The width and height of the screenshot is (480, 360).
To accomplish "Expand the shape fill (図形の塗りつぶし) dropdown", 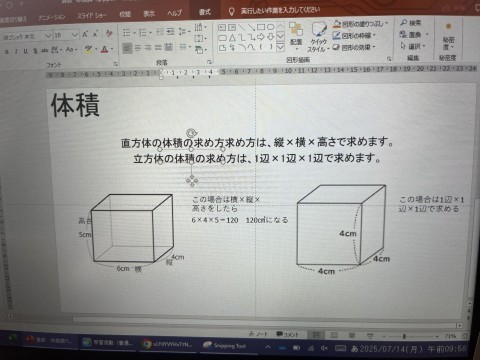I will click(x=386, y=24).
